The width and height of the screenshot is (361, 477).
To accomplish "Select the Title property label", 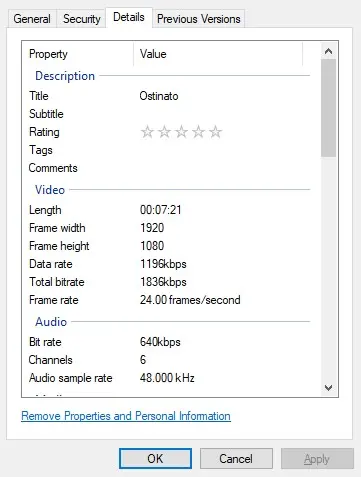I will click(x=39, y=96).
